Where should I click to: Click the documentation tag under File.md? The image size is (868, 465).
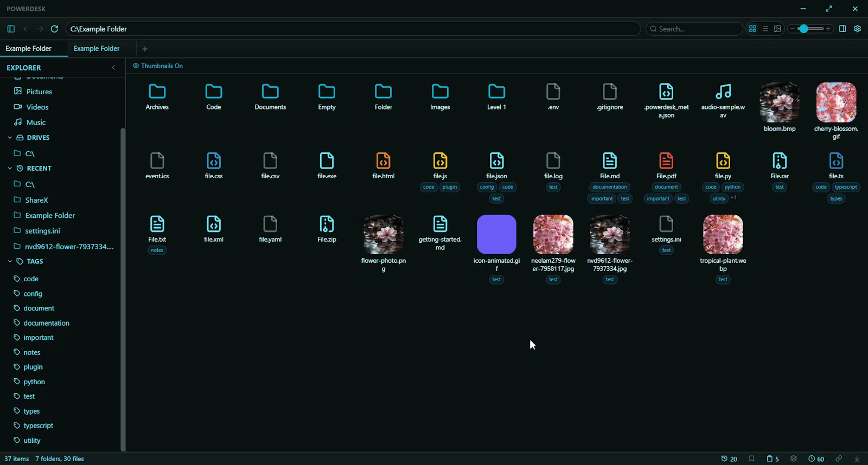(x=610, y=187)
